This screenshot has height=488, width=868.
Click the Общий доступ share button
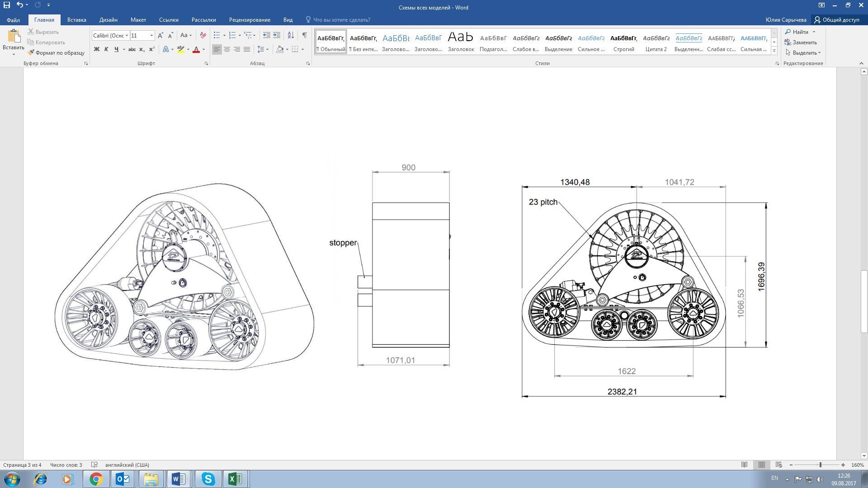coord(837,20)
